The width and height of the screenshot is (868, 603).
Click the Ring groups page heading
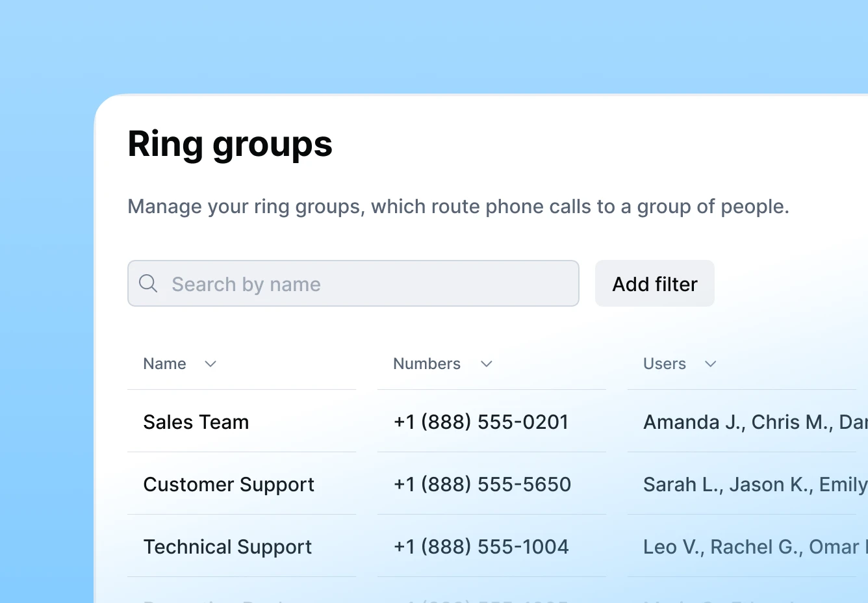click(x=230, y=144)
